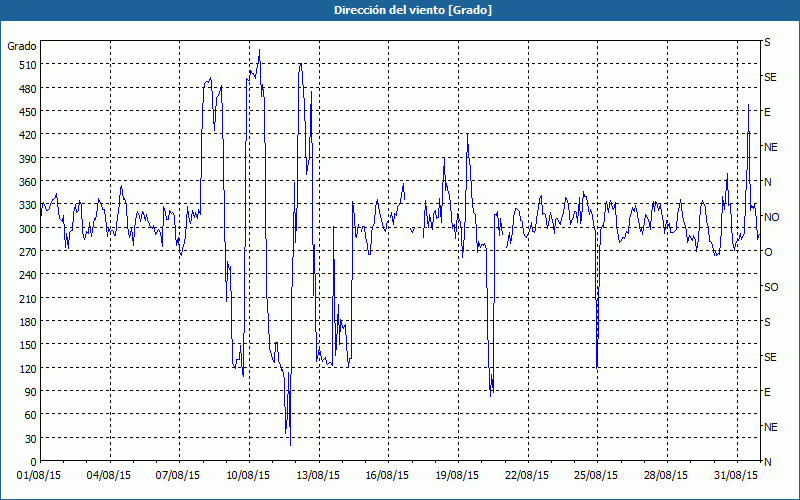Click the 'NO' compass label on the right axis
Image resolution: width=800 pixels, height=500 pixels.
[x=772, y=217]
